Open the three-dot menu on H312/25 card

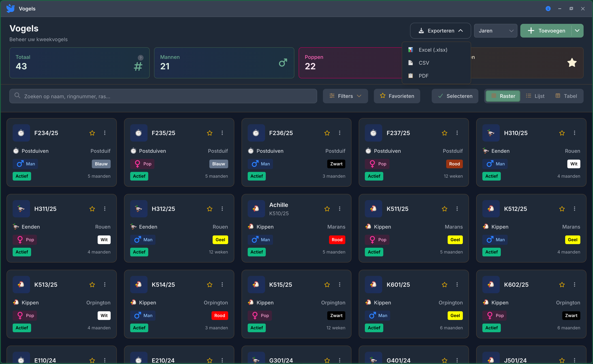pyautogui.click(x=222, y=209)
